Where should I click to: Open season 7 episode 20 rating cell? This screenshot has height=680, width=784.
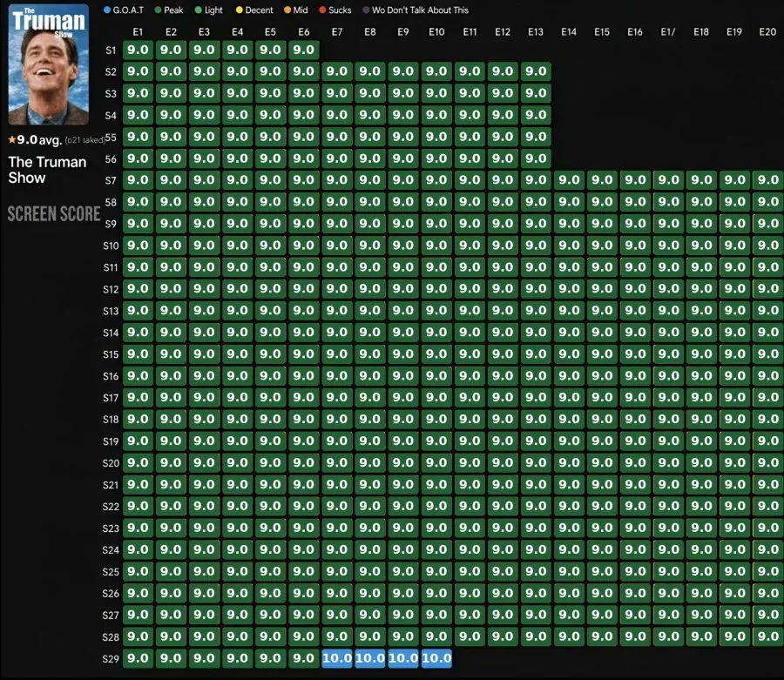tap(768, 180)
